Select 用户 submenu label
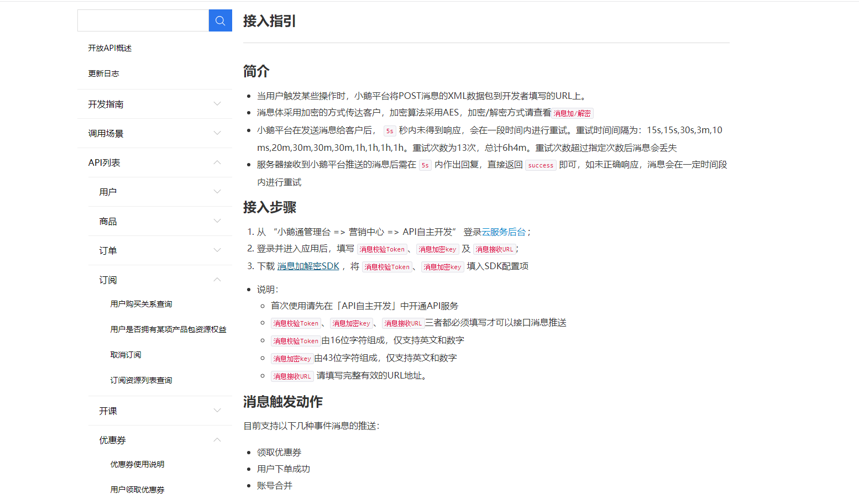 pyautogui.click(x=108, y=192)
